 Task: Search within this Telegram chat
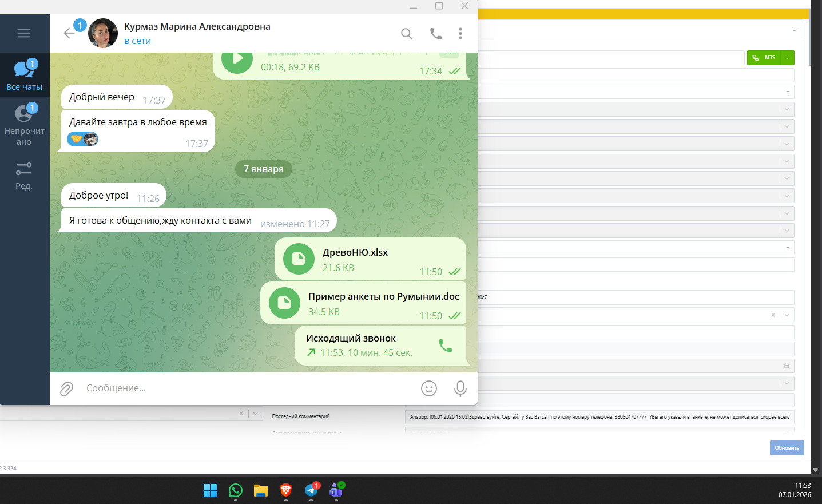tap(407, 34)
